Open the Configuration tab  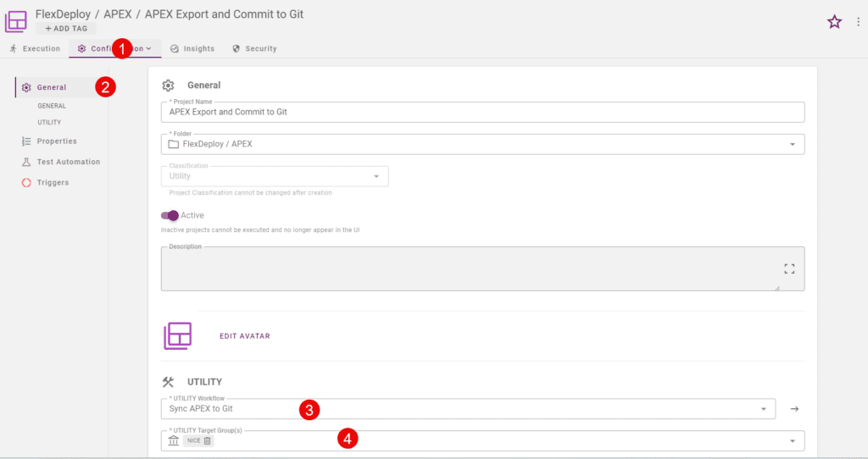pos(115,48)
